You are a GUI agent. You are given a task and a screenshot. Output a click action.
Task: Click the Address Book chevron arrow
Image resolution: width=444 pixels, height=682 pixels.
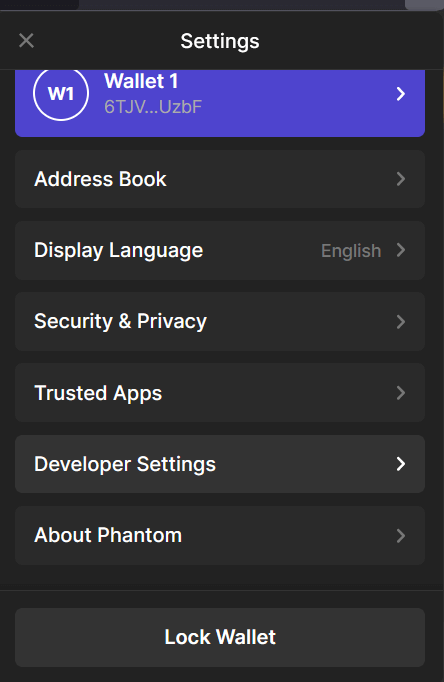pos(401,179)
